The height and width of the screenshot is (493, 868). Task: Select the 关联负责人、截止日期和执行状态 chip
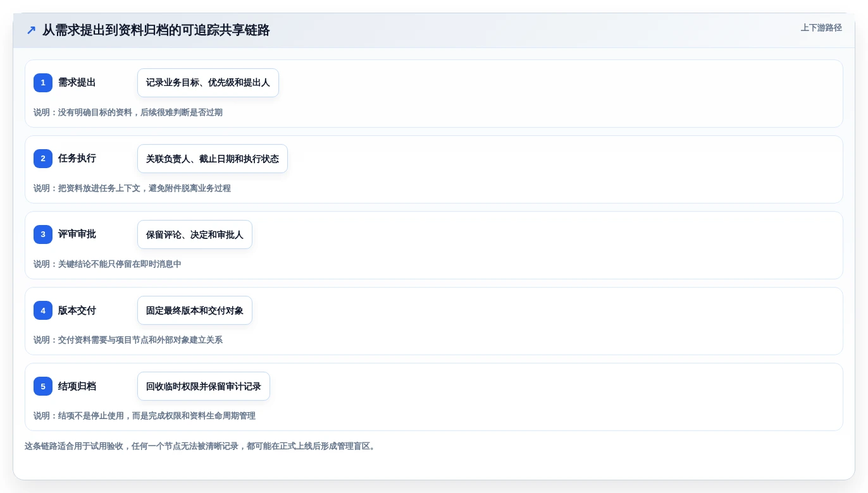coord(213,159)
